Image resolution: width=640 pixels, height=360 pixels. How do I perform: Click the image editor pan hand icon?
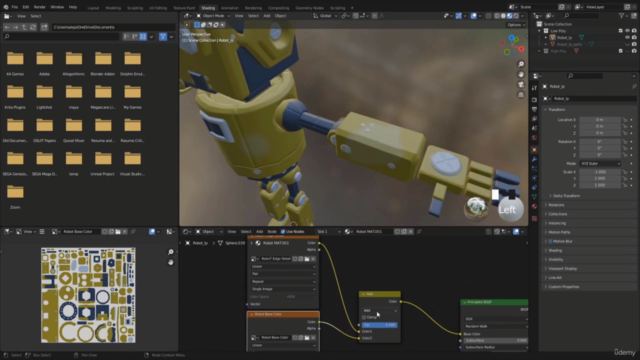click(171, 262)
